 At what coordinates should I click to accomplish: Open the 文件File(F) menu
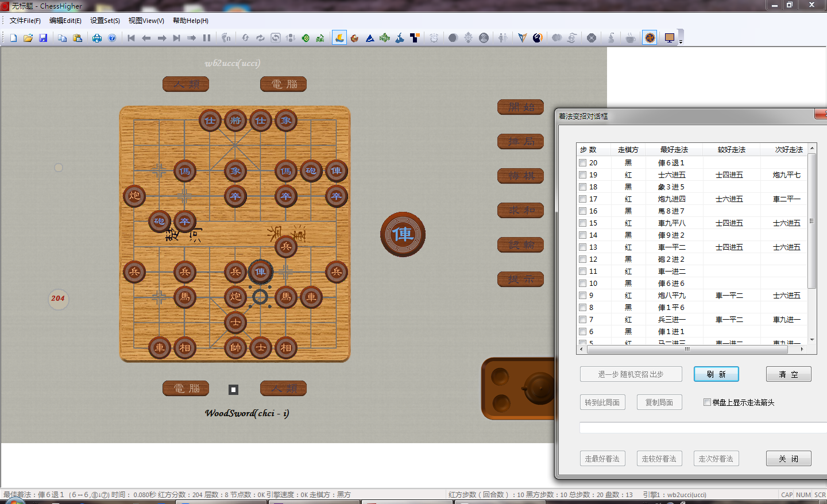tap(25, 21)
